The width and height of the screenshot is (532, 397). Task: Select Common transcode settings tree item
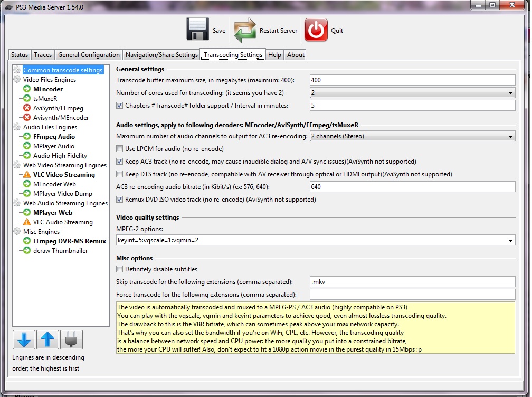pos(63,70)
